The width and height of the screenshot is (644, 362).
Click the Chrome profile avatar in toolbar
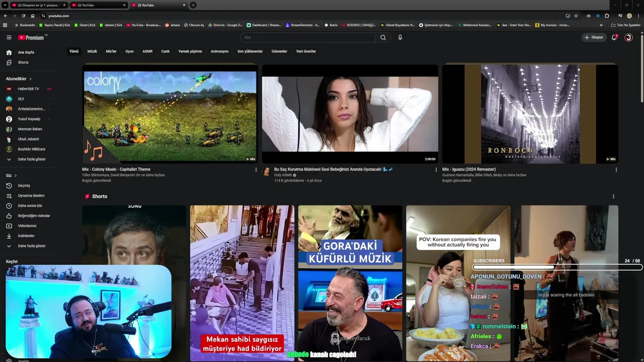(x=629, y=16)
